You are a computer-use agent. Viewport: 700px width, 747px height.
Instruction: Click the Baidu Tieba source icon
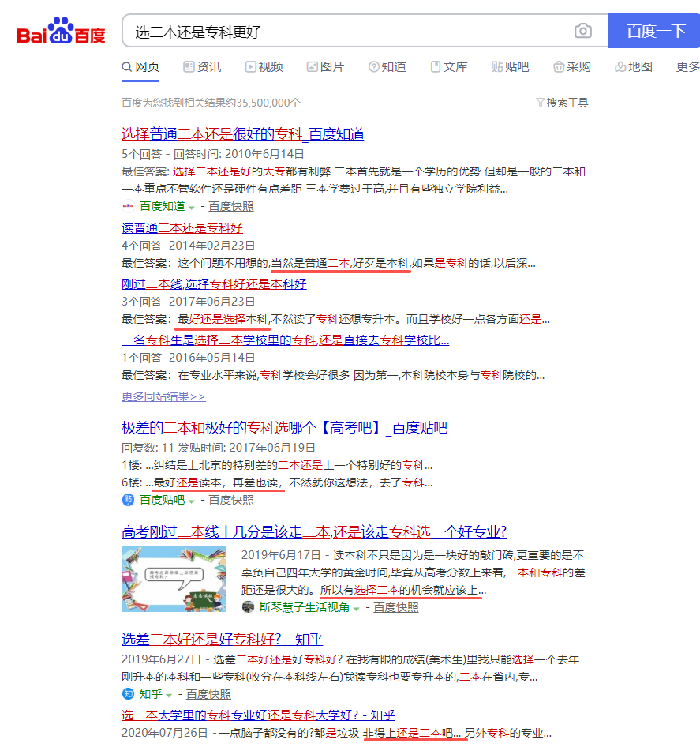tap(128, 500)
